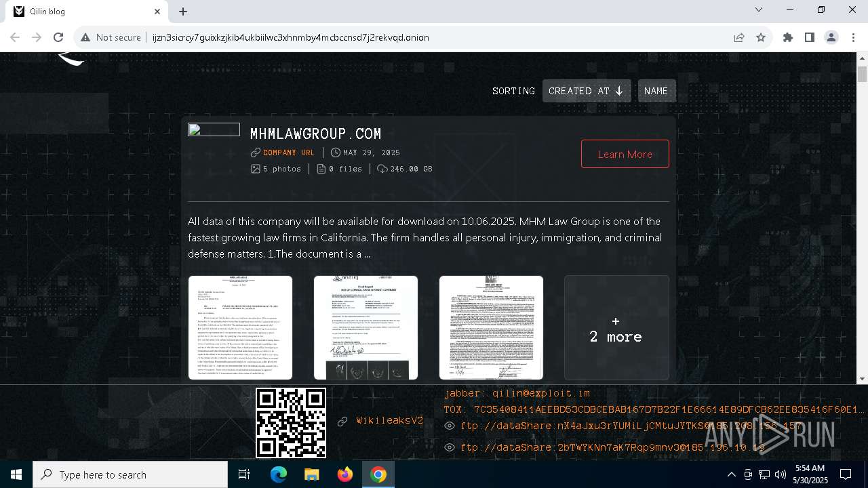Click the 246.00 GB download label
The height and width of the screenshot is (488, 868).
point(405,169)
